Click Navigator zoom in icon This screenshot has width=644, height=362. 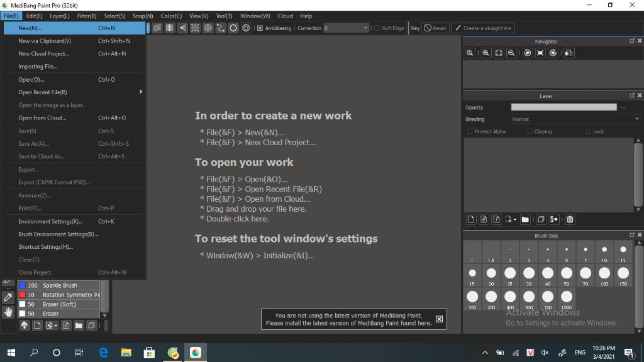pos(486,53)
